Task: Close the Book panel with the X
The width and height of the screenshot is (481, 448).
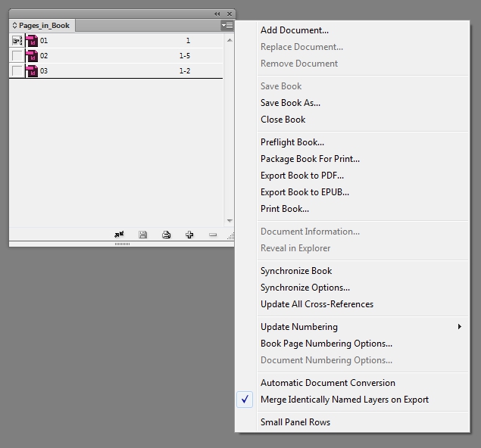Action: tap(230, 14)
